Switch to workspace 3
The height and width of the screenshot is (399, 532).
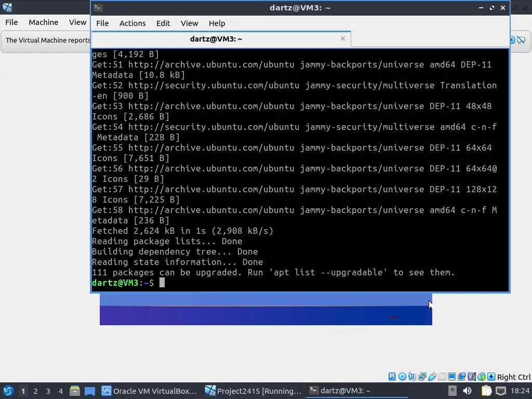48,391
